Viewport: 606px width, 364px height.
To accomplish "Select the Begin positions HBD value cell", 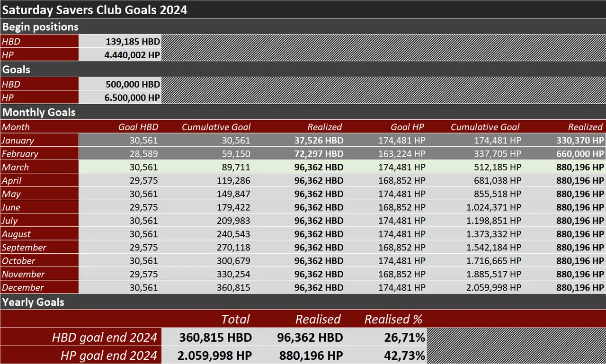I will [120, 41].
